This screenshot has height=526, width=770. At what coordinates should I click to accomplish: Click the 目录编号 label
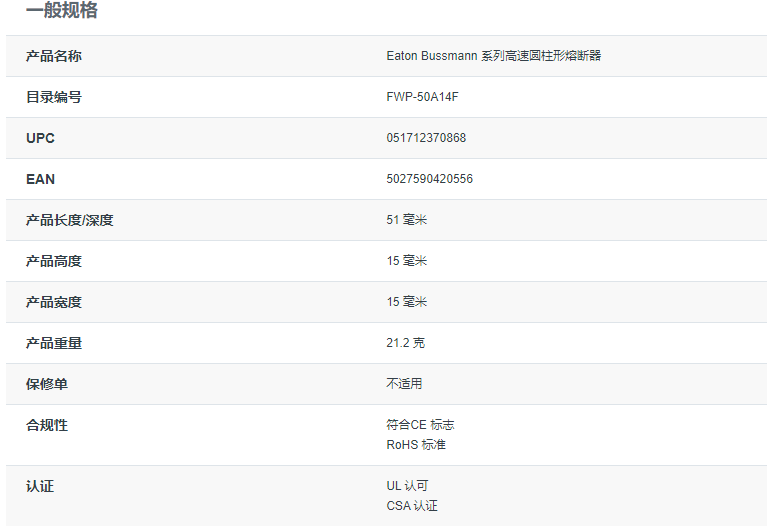(54, 97)
